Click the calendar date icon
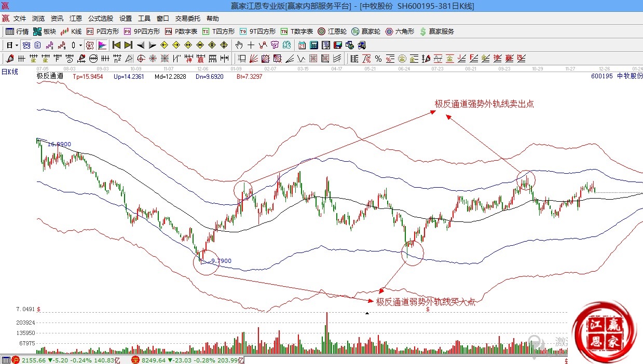Image resolution: width=643 pixels, height=364 pixels. pyautogui.click(x=302, y=45)
